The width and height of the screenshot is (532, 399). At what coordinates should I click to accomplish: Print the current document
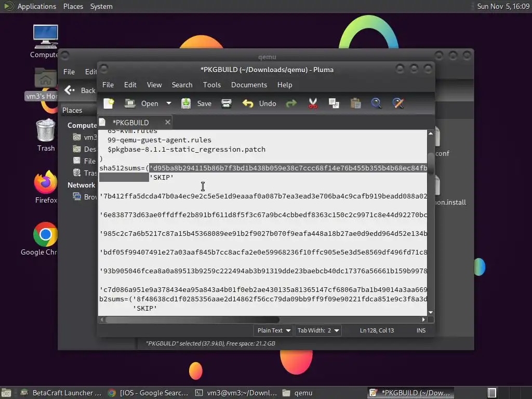point(227,103)
